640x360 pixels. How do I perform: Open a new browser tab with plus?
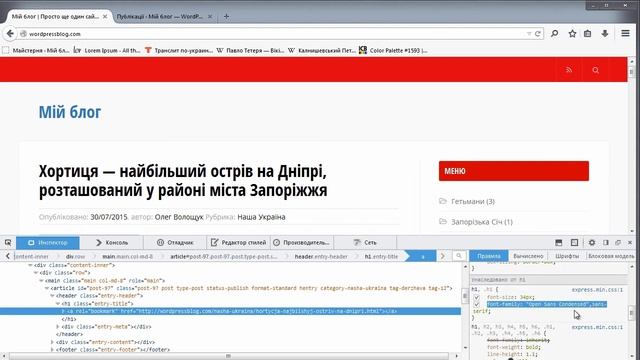[226, 16]
